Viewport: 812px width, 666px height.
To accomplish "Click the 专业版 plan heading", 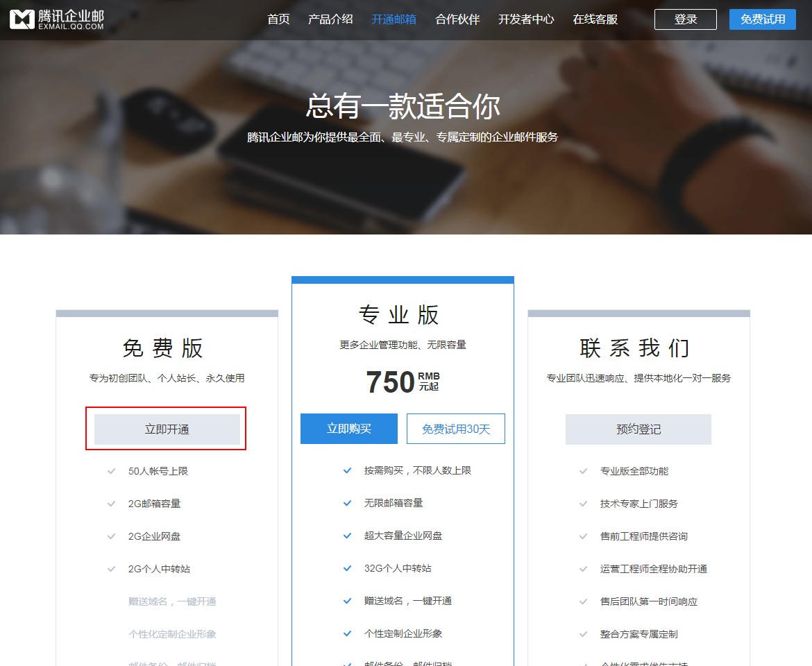I will [399, 315].
